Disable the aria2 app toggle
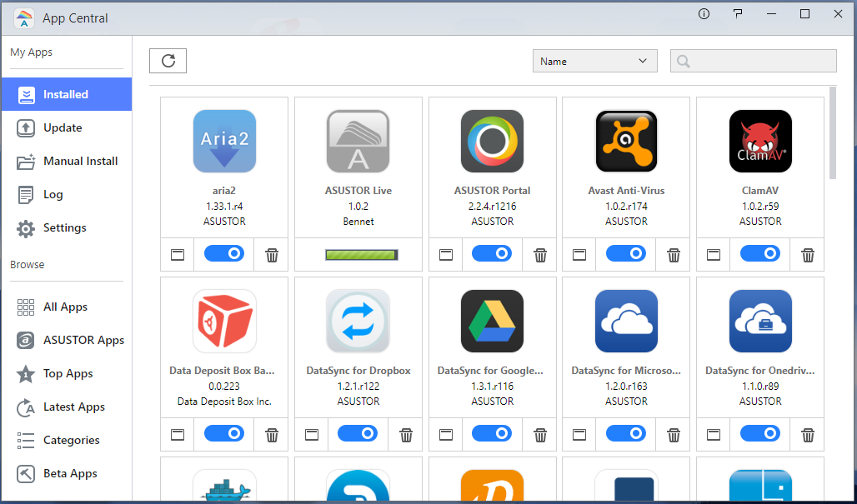 click(x=224, y=253)
